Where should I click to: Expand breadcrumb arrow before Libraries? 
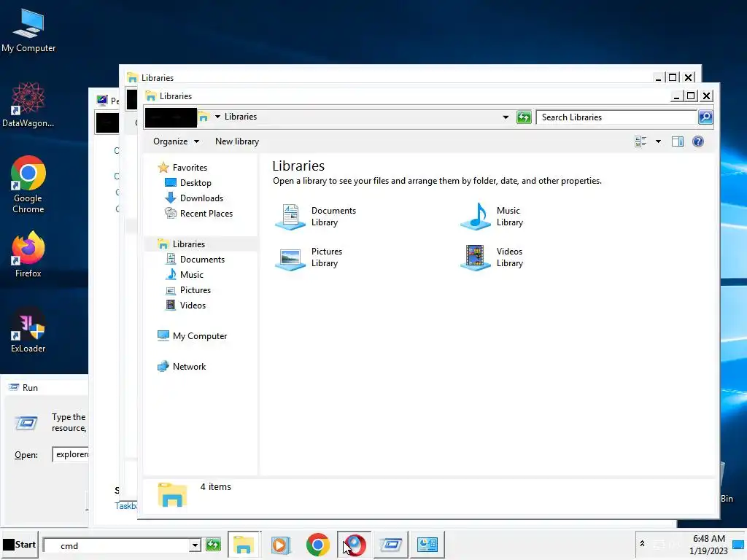tap(217, 117)
